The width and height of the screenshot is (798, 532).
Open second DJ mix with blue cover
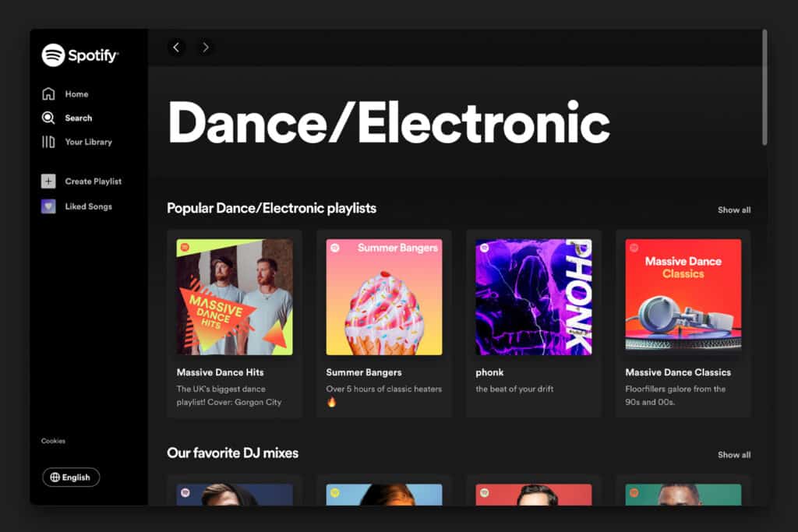point(384,495)
